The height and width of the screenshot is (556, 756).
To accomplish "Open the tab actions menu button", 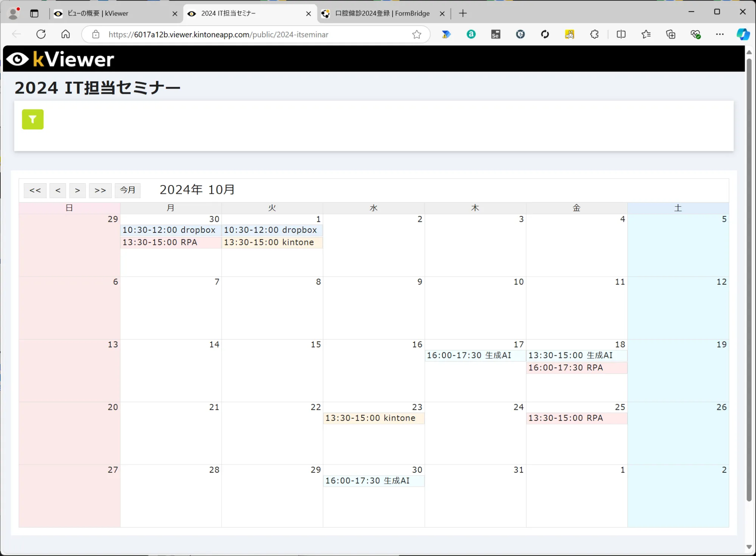I will click(34, 14).
